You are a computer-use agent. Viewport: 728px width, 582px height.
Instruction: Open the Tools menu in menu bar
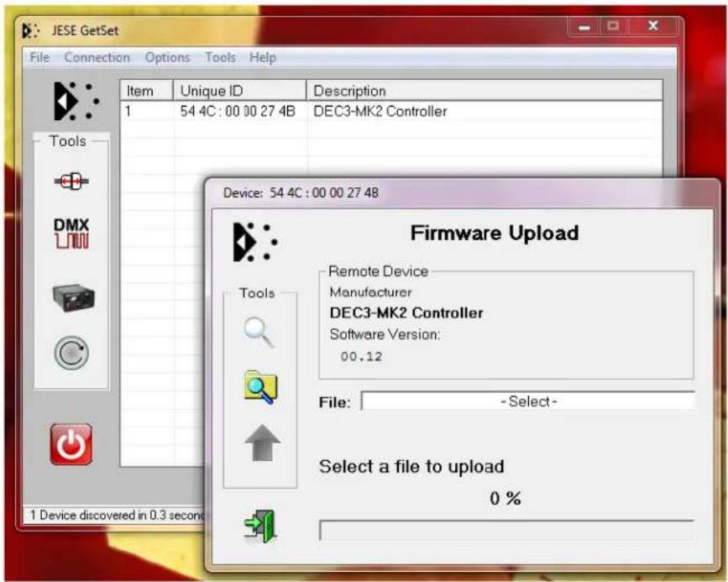click(x=221, y=58)
